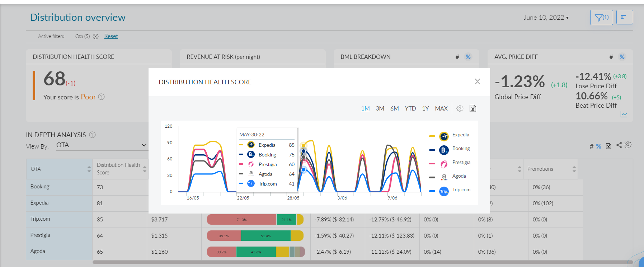
Task: Select the 1M time range
Action: pos(365,108)
